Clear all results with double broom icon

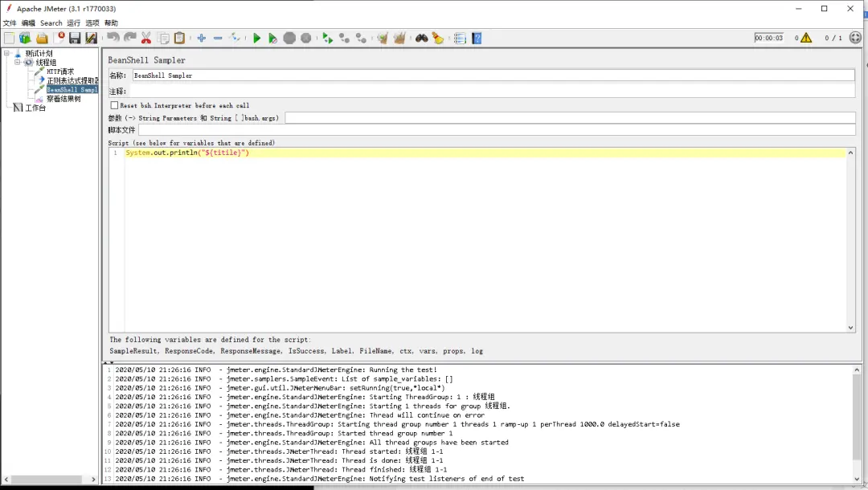click(399, 39)
